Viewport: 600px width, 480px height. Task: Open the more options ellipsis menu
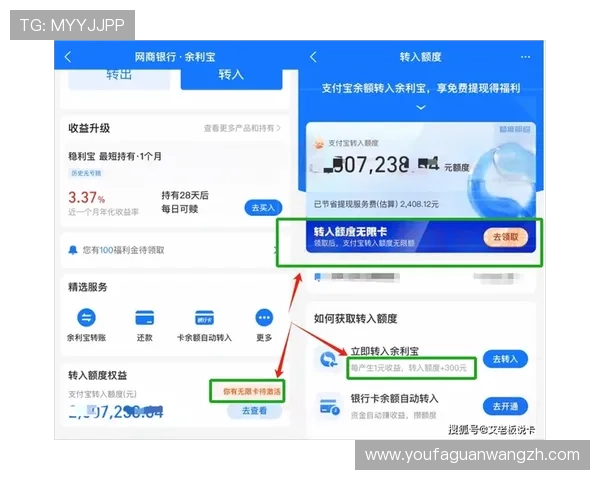(525, 57)
